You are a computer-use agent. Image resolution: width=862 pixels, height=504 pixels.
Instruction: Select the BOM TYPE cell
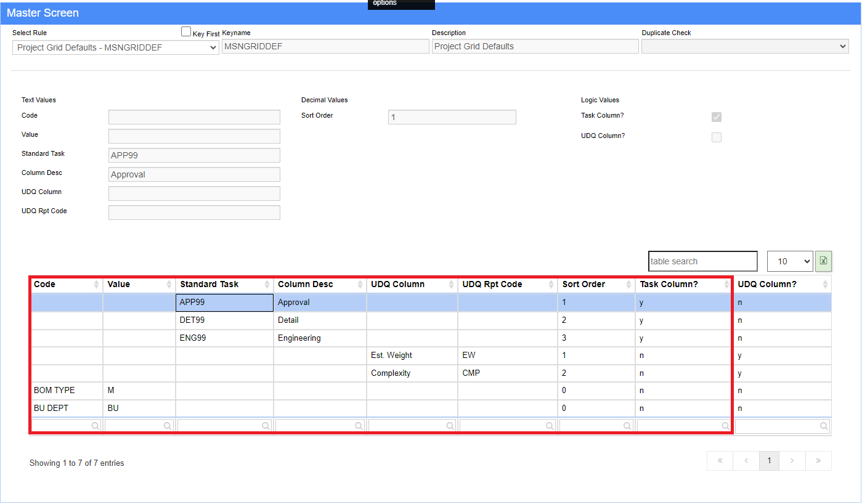[x=67, y=391]
